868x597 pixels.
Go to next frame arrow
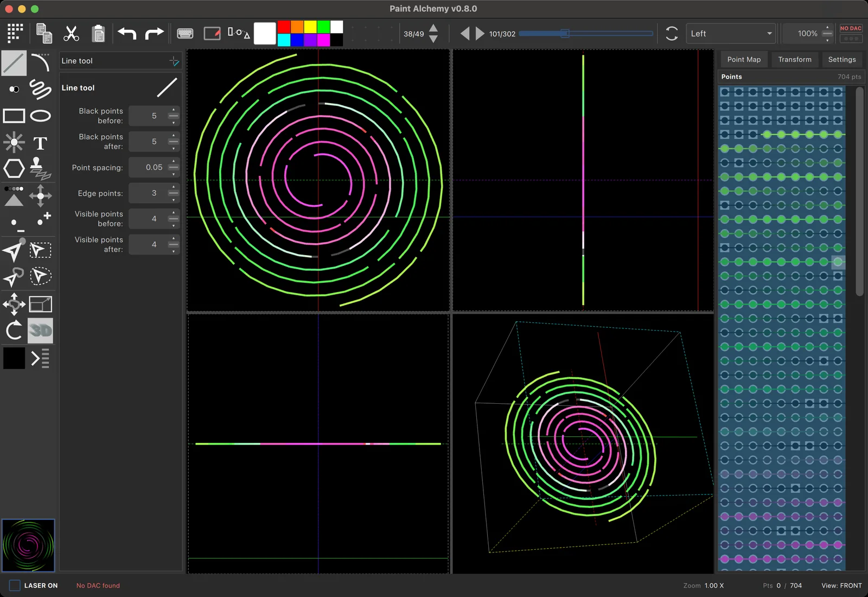(x=480, y=34)
